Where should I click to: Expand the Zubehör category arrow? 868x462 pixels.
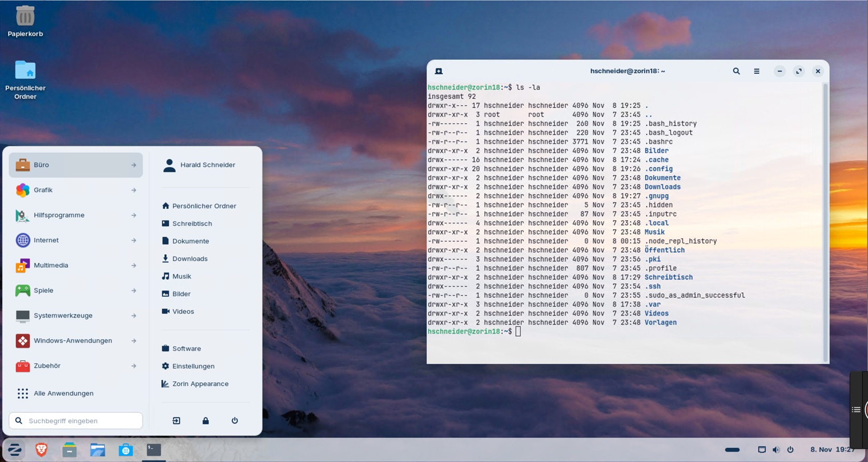tap(134, 366)
